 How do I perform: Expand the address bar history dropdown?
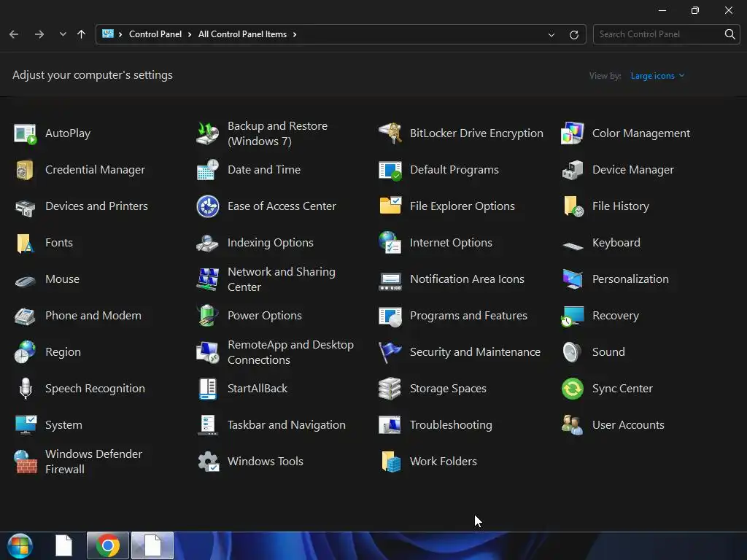point(551,35)
